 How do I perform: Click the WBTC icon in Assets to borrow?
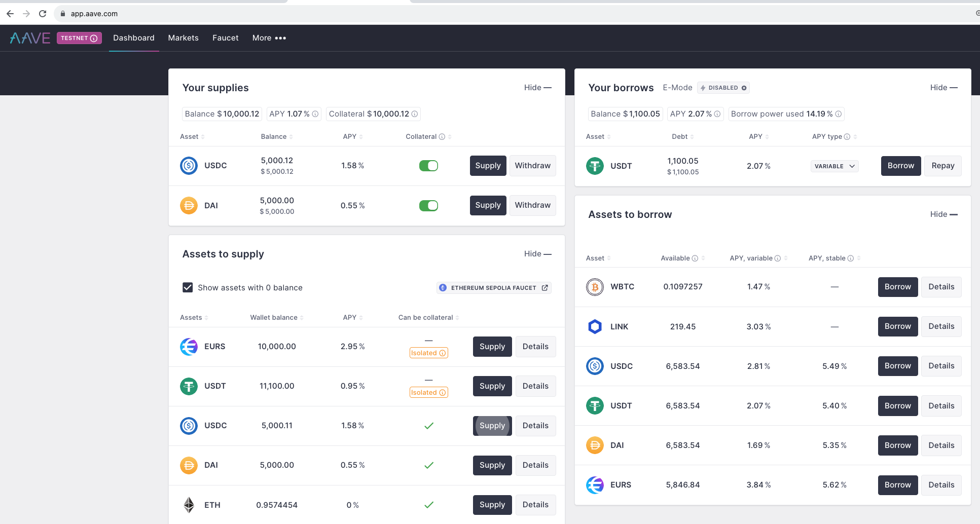point(595,287)
